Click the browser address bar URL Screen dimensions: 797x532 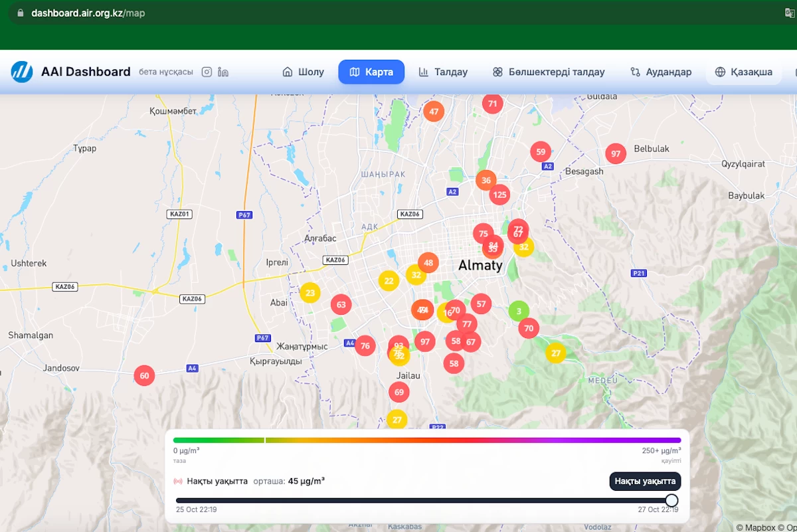(88, 13)
